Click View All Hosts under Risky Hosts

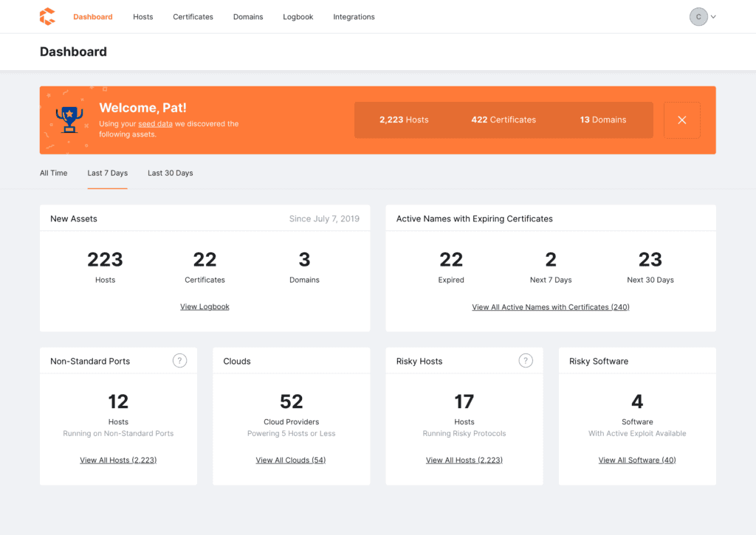(x=464, y=460)
